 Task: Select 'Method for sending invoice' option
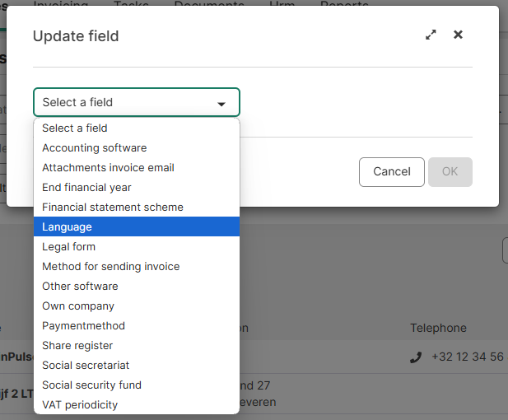137,266
